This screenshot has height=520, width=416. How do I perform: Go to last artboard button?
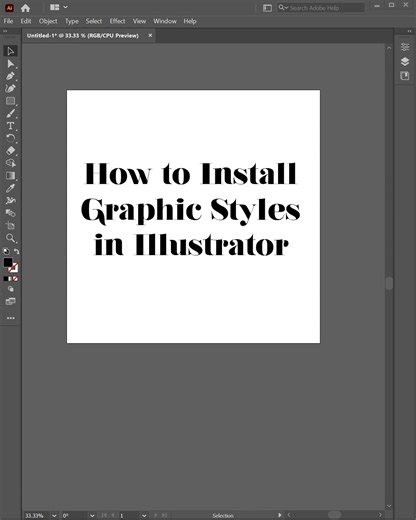pos(164,515)
